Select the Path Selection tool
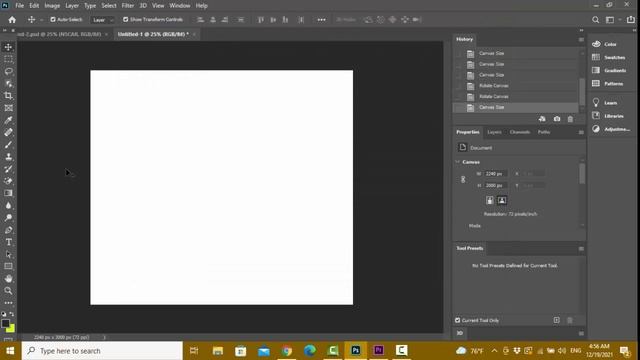The height and width of the screenshot is (360, 640). [8, 254]
